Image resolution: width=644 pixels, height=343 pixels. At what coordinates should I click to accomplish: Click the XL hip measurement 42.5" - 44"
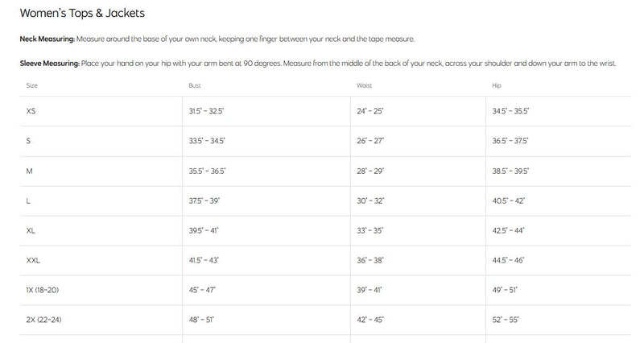509,230
